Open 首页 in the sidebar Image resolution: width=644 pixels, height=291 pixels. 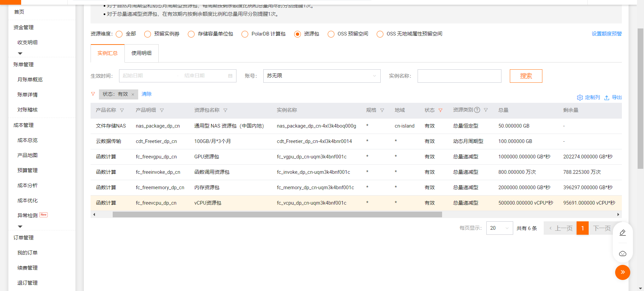[19, 12]
